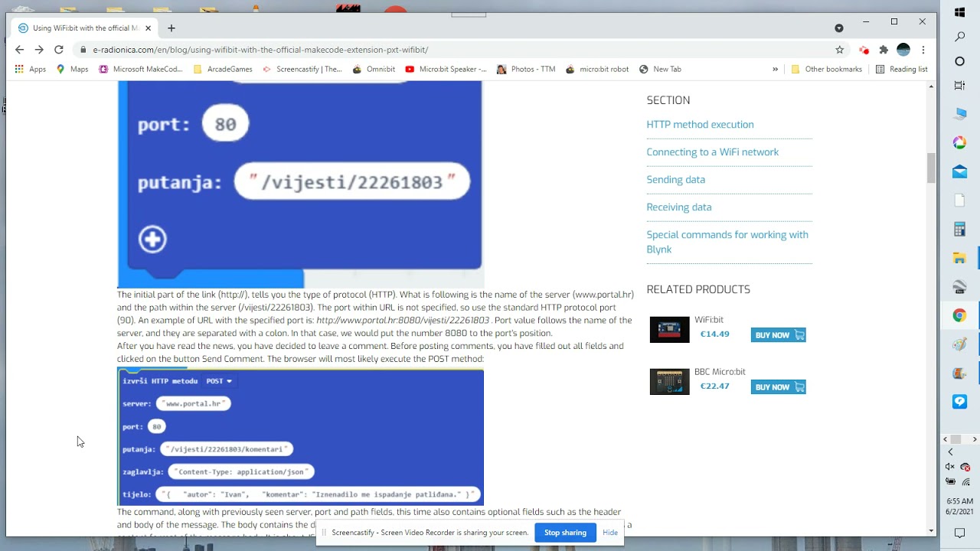
Task: Click the muted volume tray icon
Action: point(950,467)
